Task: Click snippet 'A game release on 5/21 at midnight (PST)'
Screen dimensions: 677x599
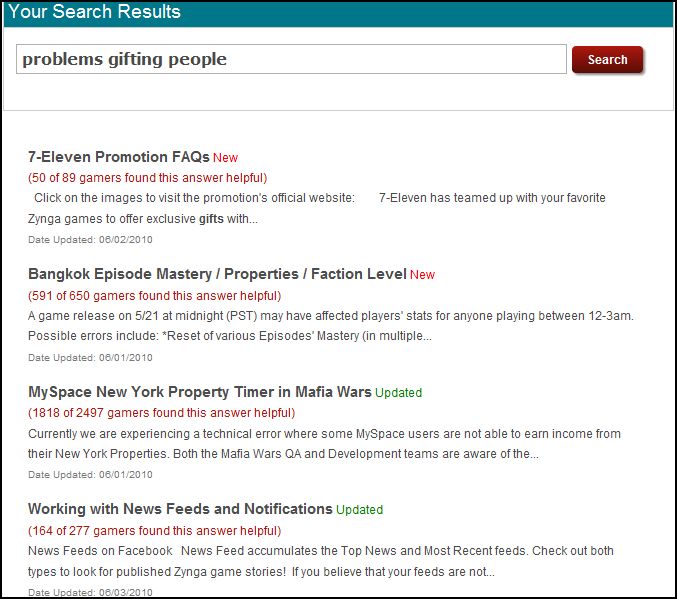Action: (x=142, y=316)
